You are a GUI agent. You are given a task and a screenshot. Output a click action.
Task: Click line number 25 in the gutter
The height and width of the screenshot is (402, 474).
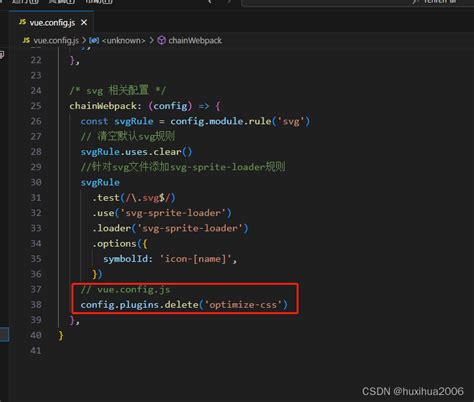36,106
